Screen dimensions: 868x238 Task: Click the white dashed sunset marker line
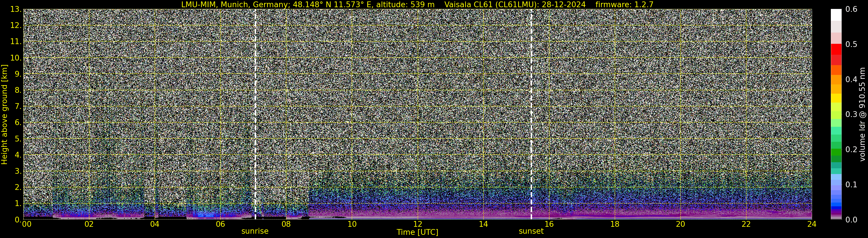coord(532,114)
